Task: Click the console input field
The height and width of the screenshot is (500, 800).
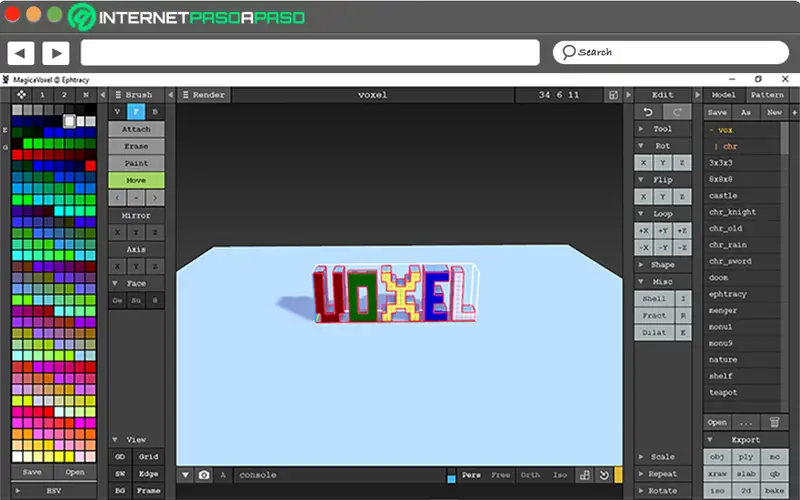Action: tap(339, 475)
